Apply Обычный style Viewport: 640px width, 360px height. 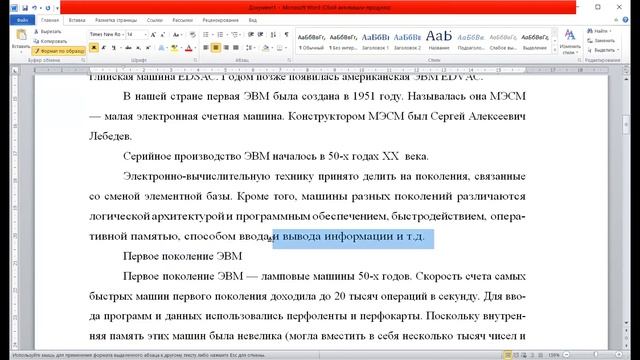click(311, 41)
